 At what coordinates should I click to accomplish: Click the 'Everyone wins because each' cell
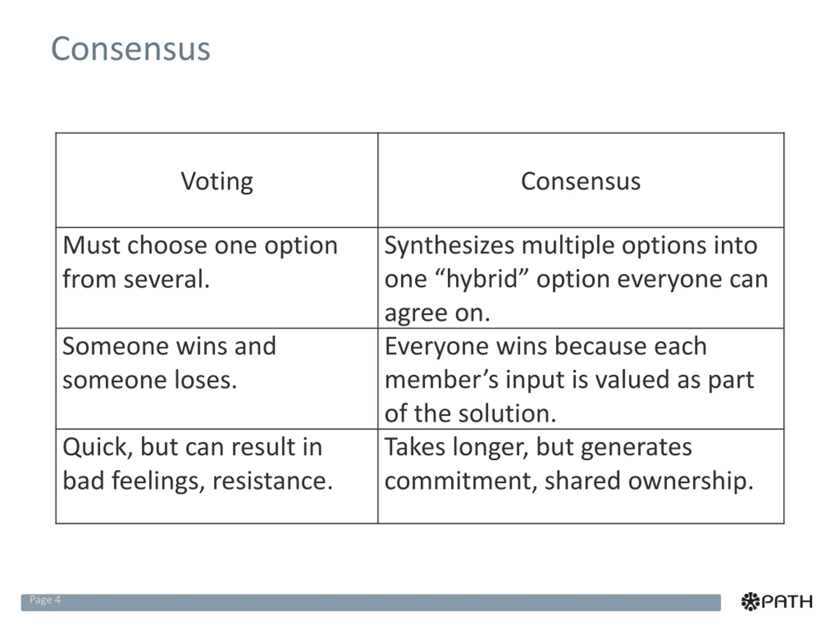point(581,379)
